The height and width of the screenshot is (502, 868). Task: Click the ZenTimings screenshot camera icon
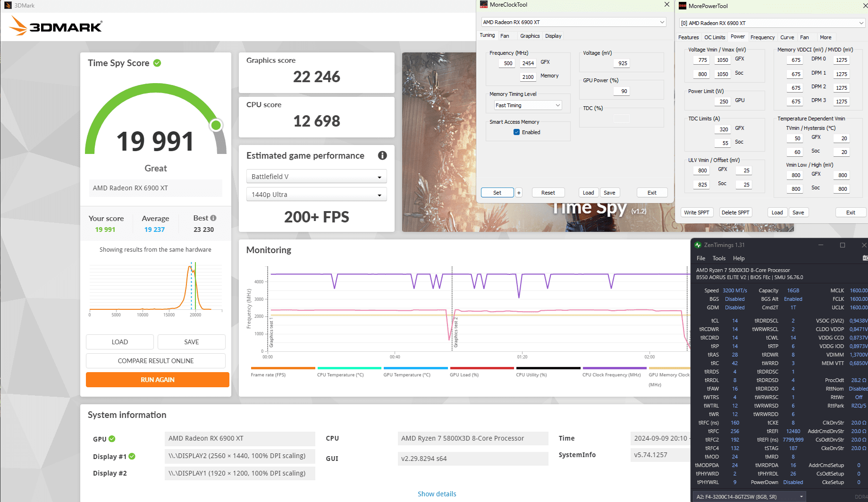865,258
